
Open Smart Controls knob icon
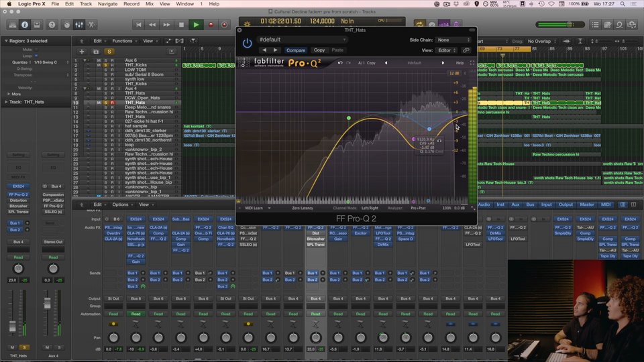click(x=67, y=25)
